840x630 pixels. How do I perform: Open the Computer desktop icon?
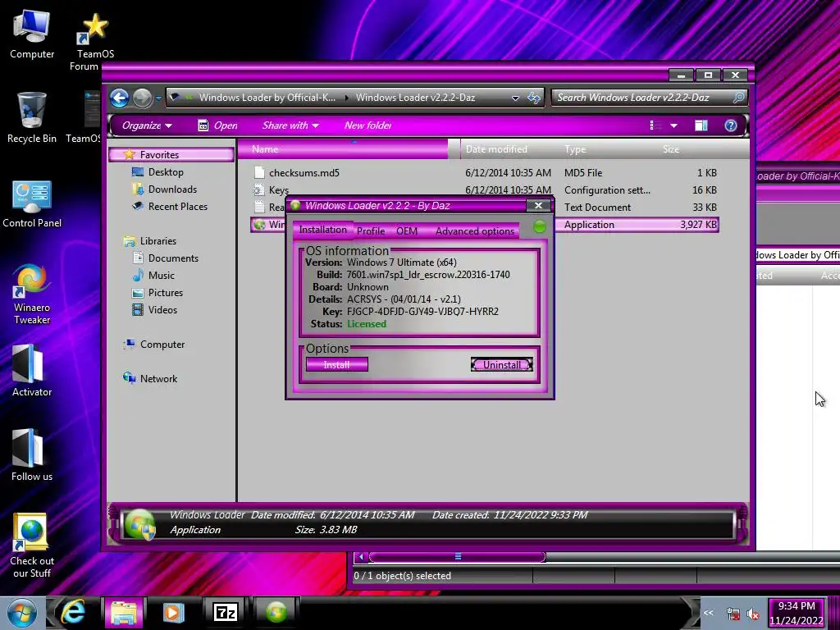click(32, 35)
